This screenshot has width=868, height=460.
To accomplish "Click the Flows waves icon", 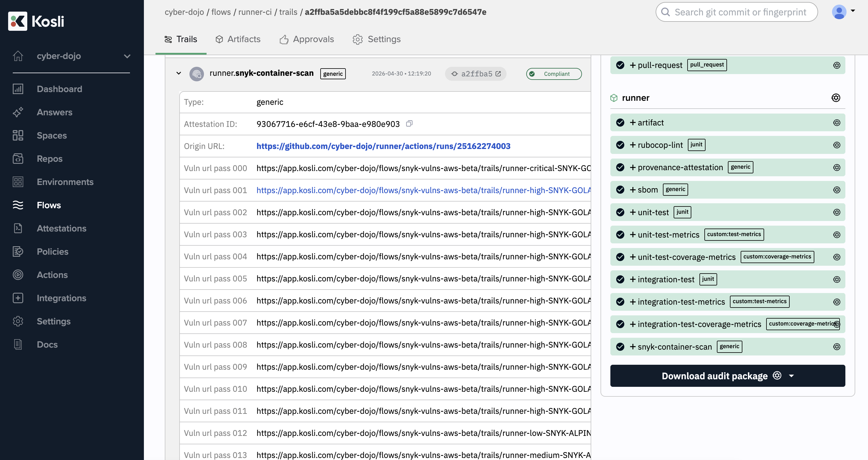I will (x=18, y=205).
